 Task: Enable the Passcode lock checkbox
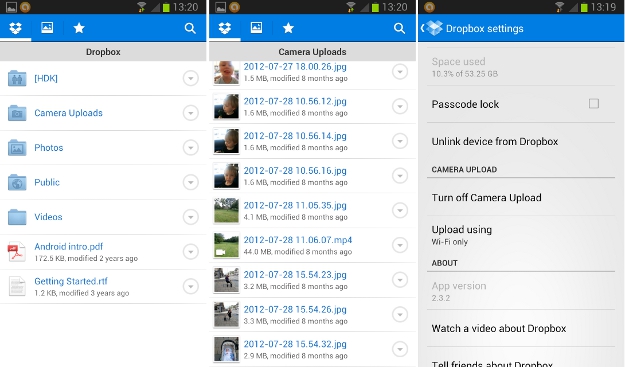coord(594,104)
